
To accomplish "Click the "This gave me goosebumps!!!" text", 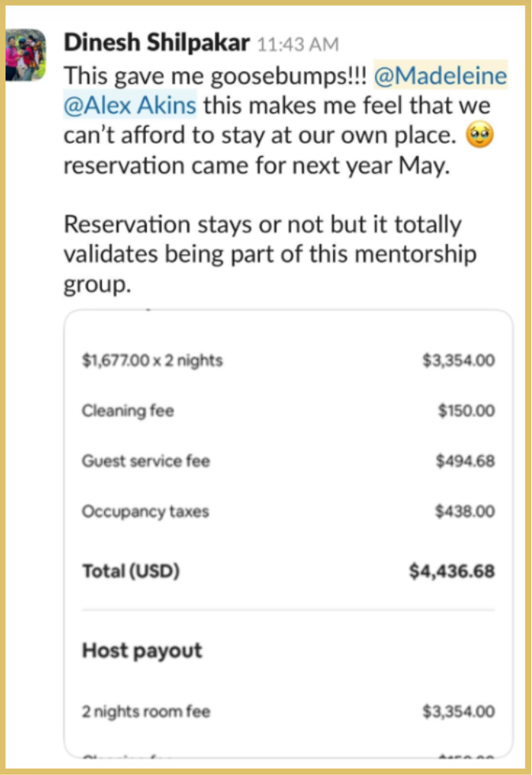I will click(213, 77).
